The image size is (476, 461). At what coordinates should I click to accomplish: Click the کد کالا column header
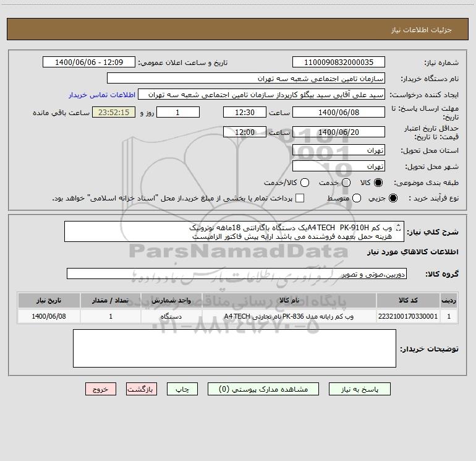(408, 300)
